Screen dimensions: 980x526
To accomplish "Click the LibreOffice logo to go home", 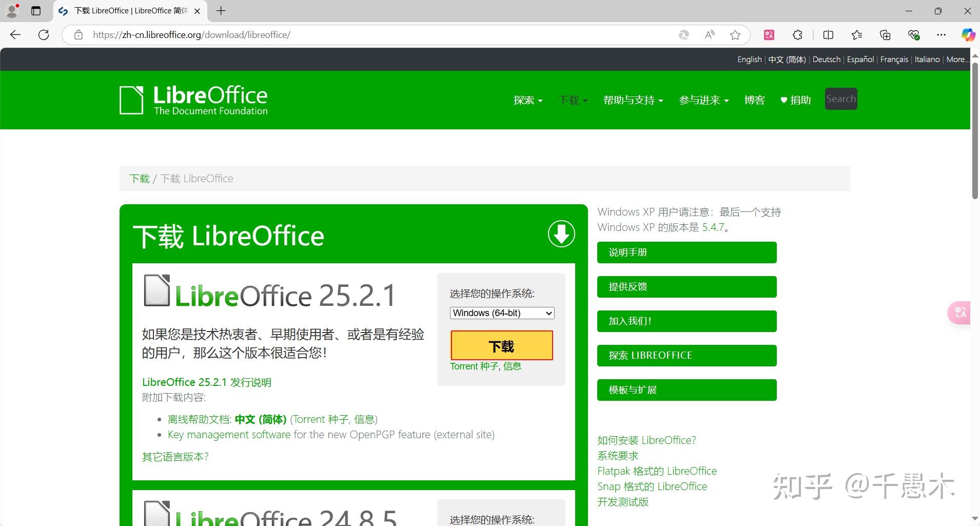I will click(193, 99).
